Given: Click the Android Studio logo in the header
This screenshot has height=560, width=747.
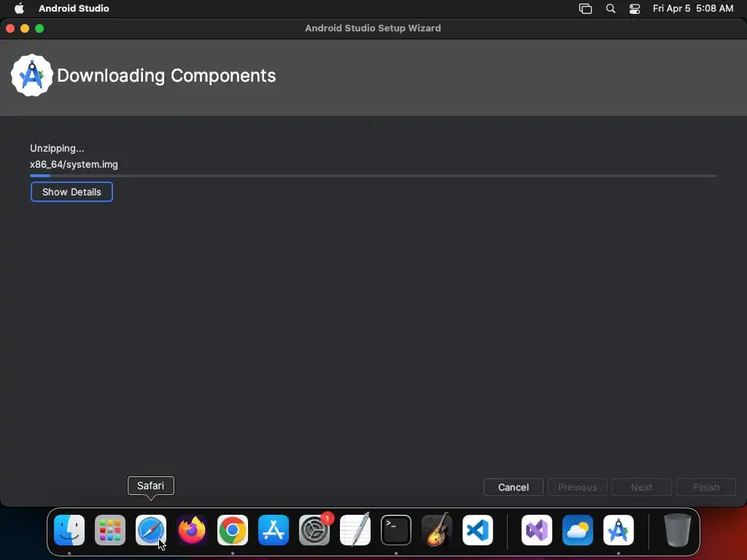Looking at the screenshot, I should click(x=32, y=75).
